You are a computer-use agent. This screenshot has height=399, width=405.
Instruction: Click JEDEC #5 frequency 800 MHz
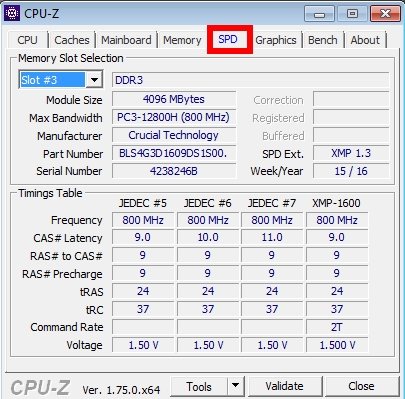pos(143,220)
